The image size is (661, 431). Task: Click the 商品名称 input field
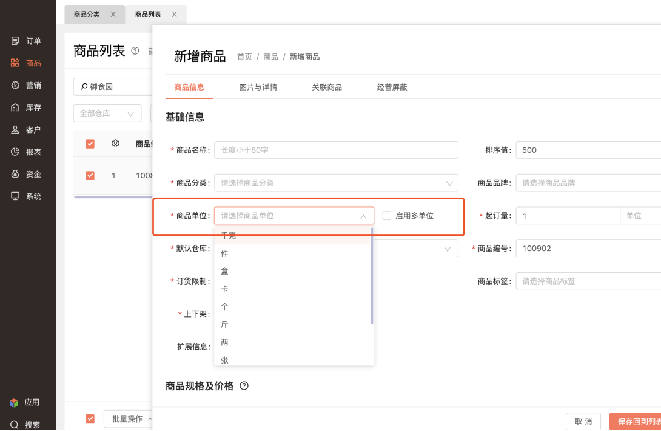[335, 150]
